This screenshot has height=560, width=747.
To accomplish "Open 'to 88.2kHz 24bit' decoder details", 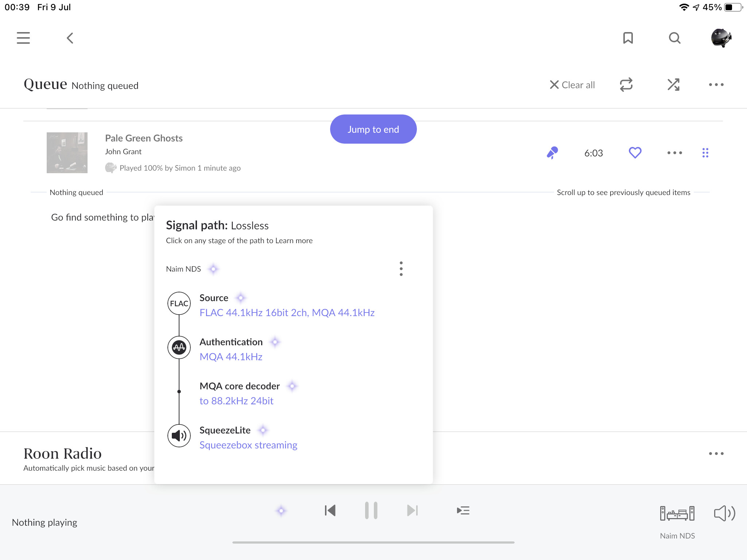I will pyautogui.click(x=236, y=401).
